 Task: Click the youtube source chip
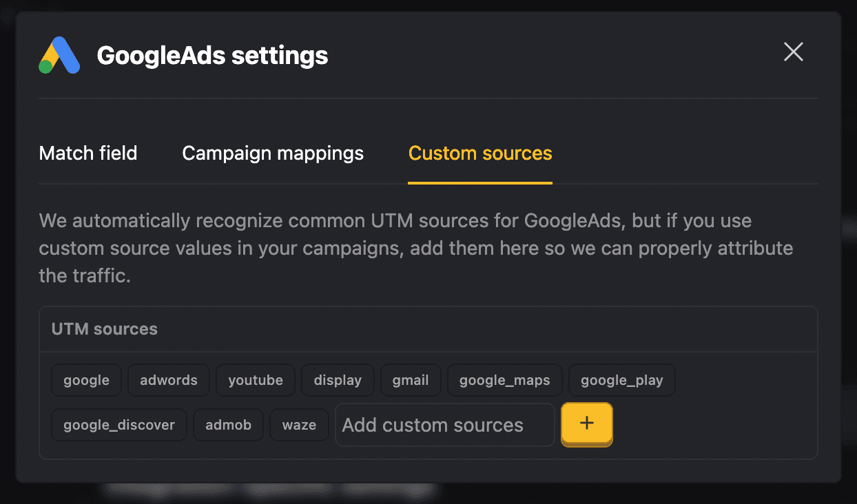point(255,379)
